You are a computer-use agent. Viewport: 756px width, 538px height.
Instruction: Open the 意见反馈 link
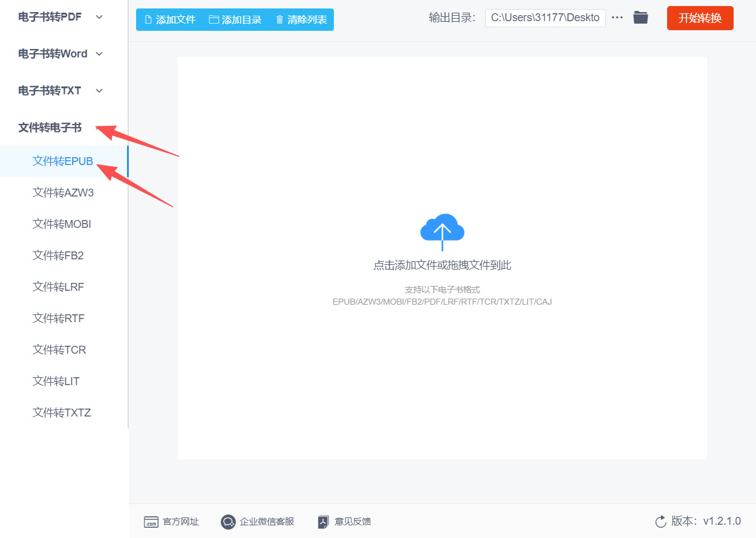coord(345,522)
